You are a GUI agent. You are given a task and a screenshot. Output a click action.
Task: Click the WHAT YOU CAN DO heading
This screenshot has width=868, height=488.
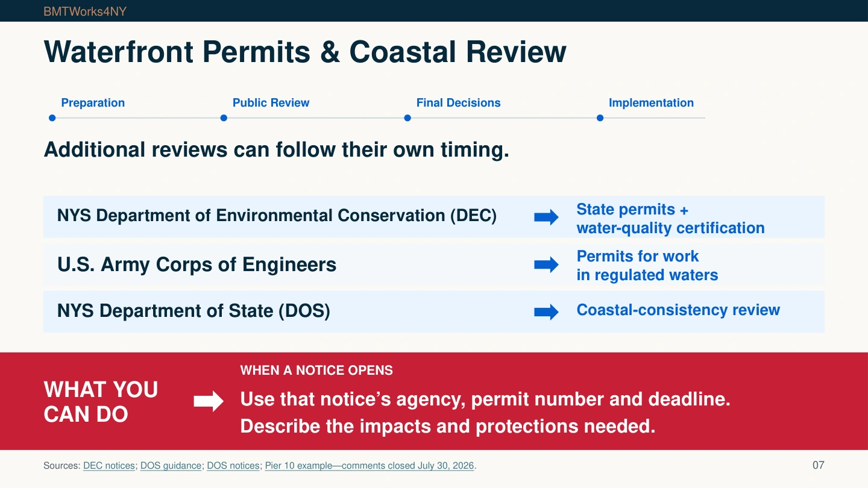click(x=101, y=402)
